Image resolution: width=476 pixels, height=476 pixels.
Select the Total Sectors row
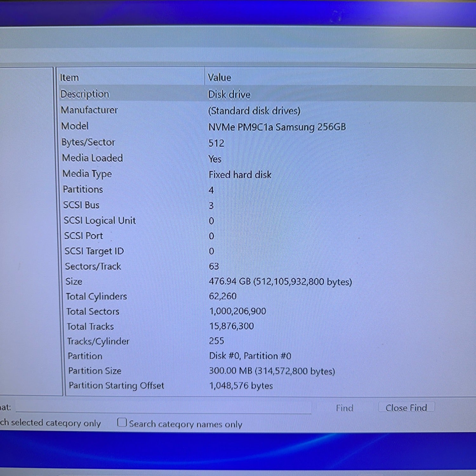[x=93, y=312]
